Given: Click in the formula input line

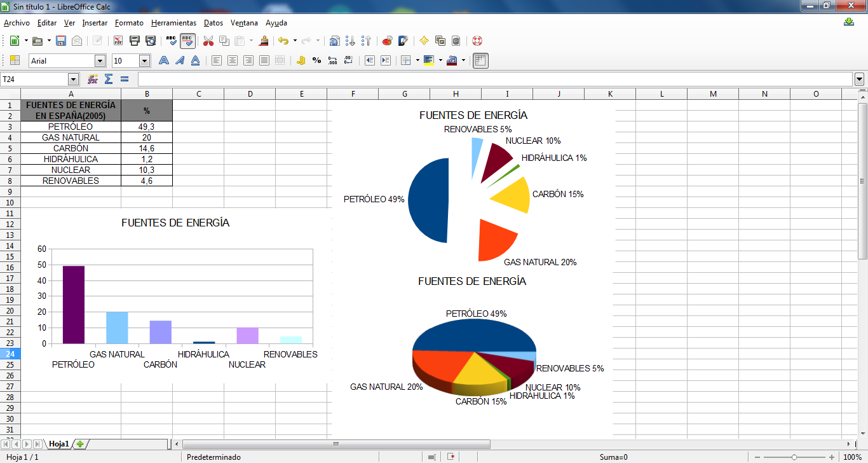Looking at the screenshot, I should point(495,79).
